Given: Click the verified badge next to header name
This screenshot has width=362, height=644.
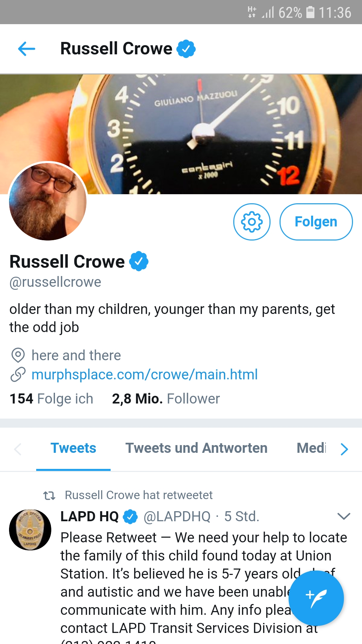Looking at the screenshot, I should (186, 49).
